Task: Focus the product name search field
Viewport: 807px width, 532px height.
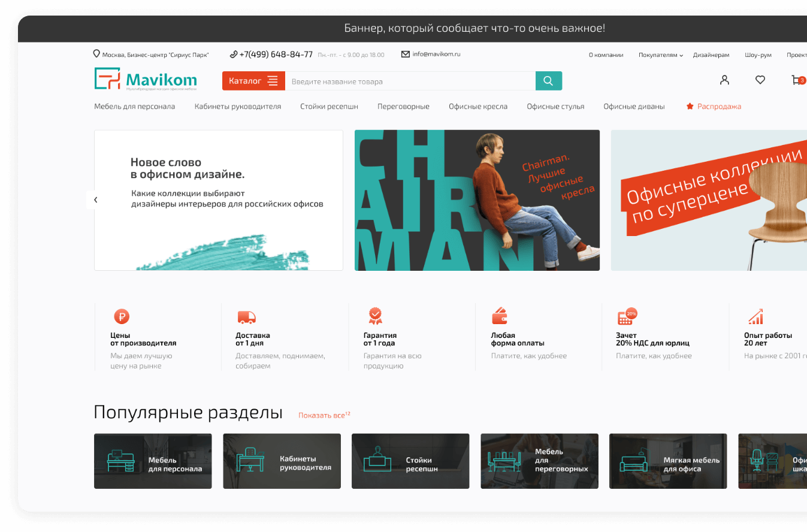Action: (410, 81)
